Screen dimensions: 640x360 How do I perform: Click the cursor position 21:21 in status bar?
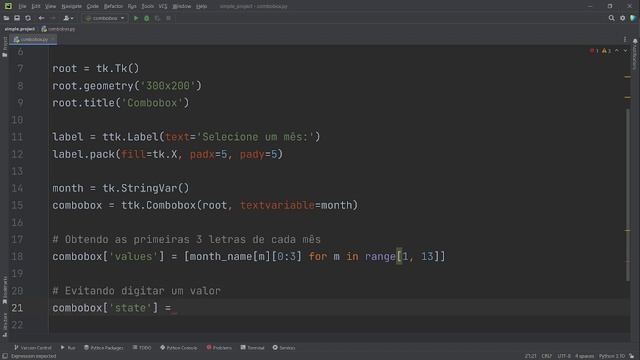point(531,356)
